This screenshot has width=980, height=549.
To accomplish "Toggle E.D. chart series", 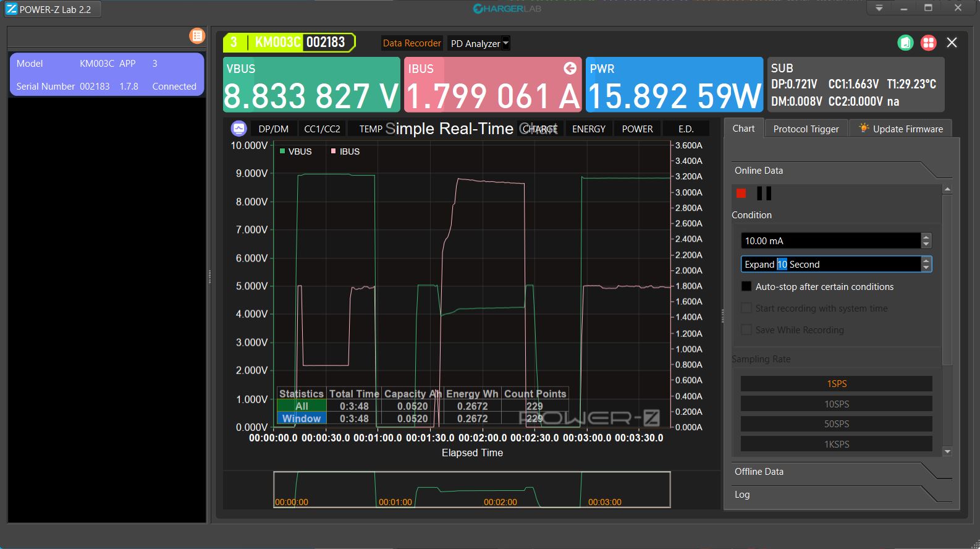I will tap(686, 129).
